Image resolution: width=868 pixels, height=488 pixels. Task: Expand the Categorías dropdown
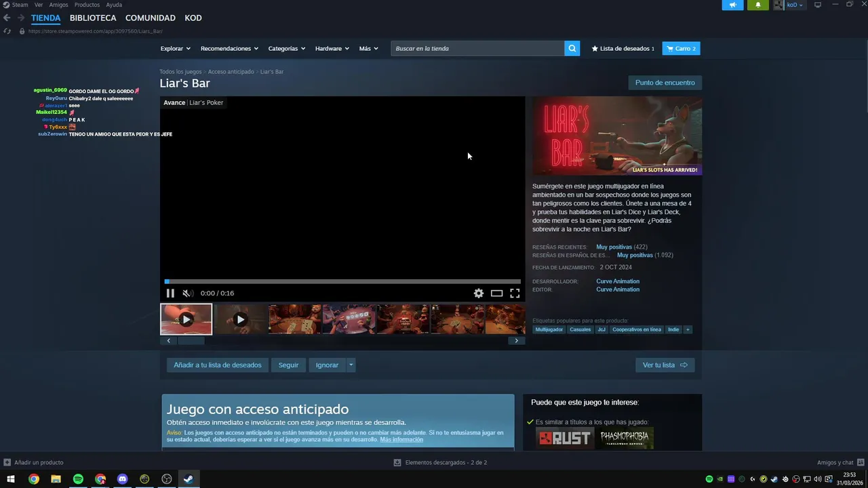point(286,48)
